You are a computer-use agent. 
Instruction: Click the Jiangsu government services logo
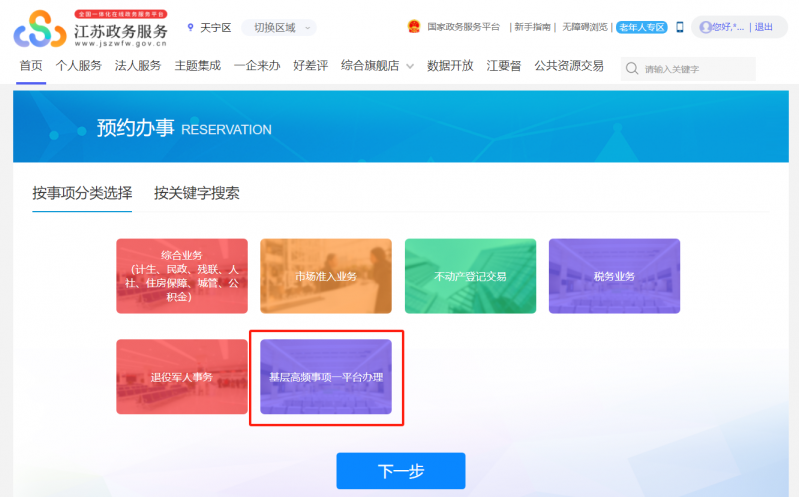tap(91, 29)
